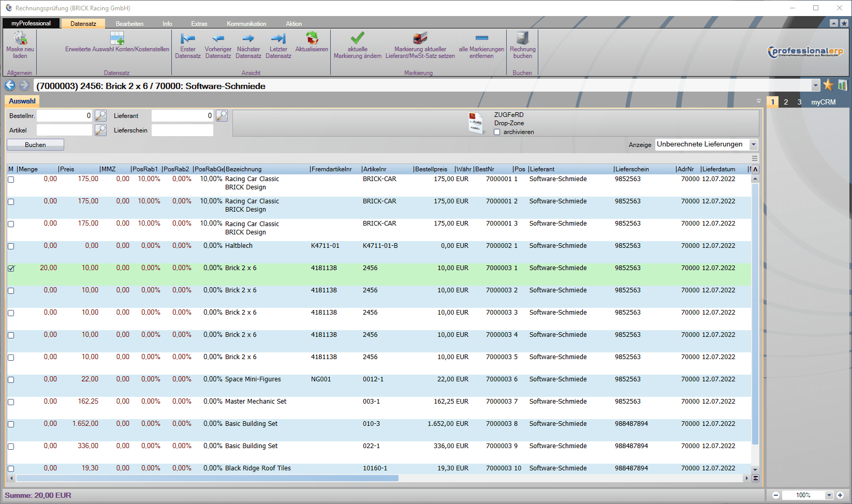Jump to Letzter Datensatz

tap(278, 45)
